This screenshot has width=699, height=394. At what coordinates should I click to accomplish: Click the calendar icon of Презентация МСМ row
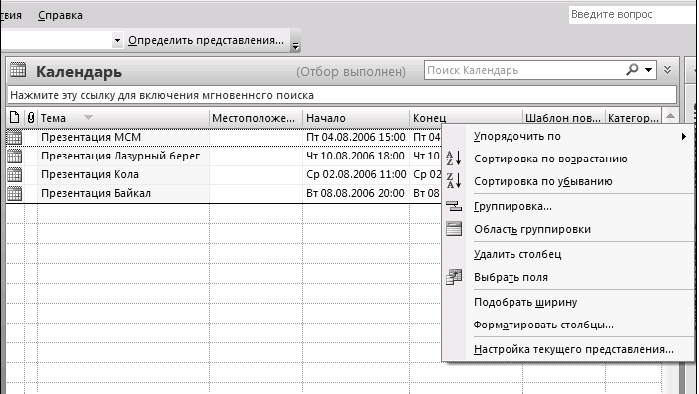14,137
